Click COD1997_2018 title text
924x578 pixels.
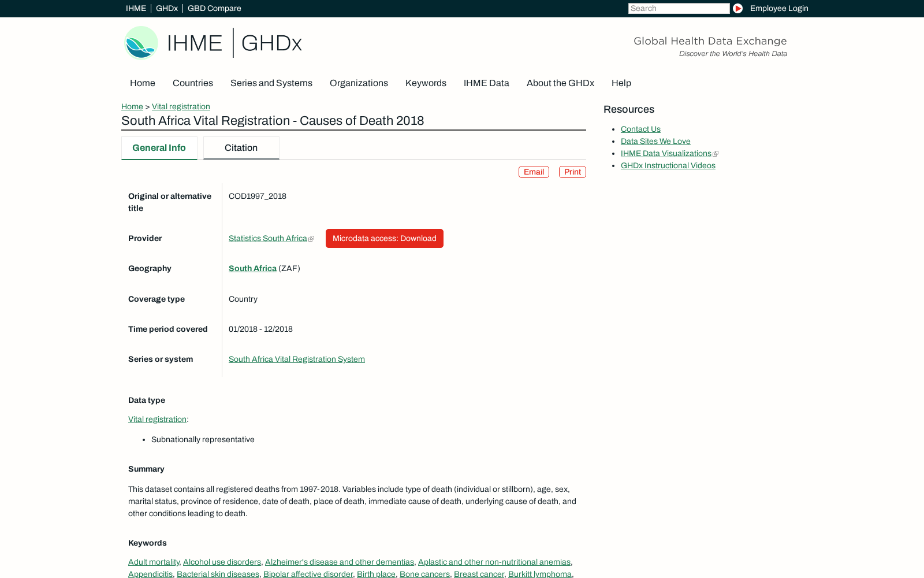258,196
